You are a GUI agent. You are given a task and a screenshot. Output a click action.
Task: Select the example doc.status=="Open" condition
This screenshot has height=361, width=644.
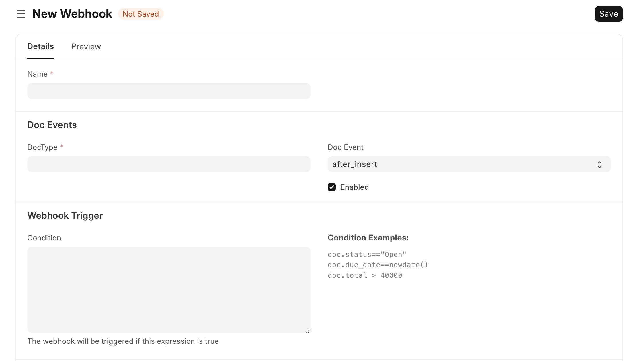(x=367, y=254)
